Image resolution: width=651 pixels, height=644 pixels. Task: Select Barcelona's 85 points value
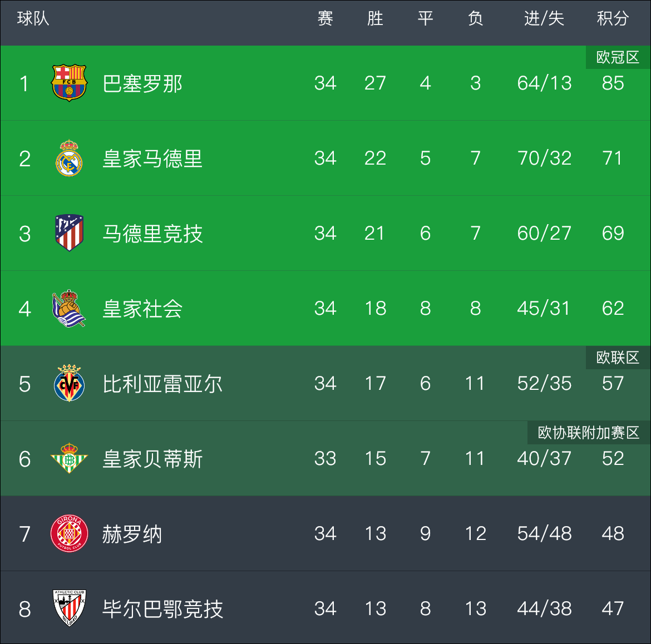(613, 83)
